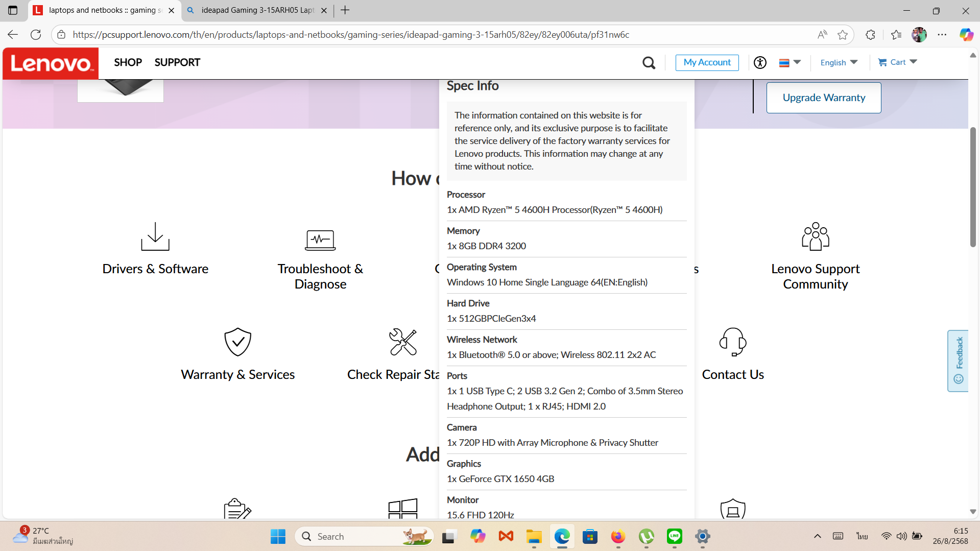The height and width of the screenshot is (551, 980).
Task: Open taskbar Settings gear icon
Action: click(x=703, y=537)
